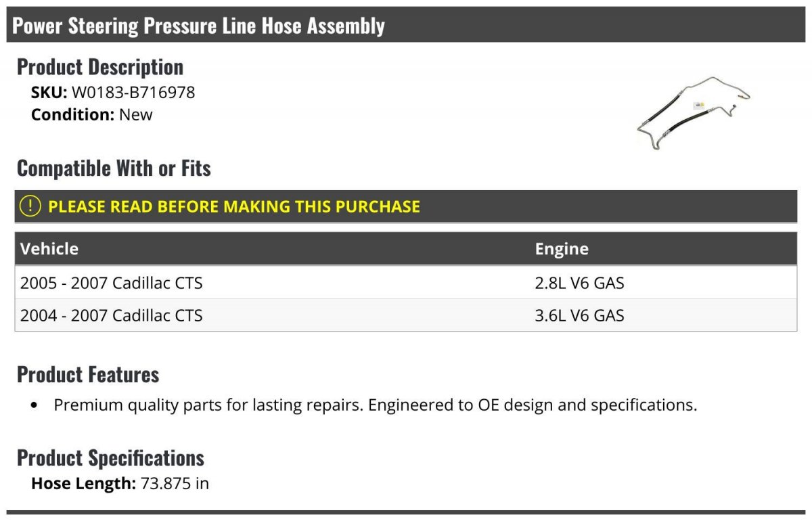Select the 2005 - 2007 Cadillac CTS row

(x=406, y=282)
